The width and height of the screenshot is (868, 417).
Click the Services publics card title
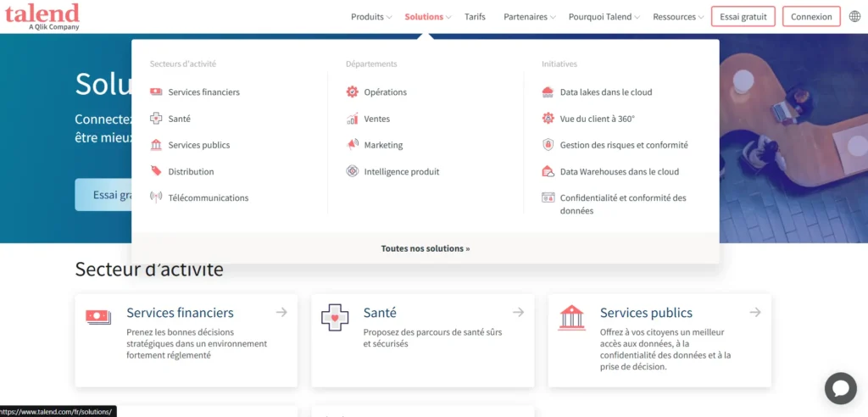click(646, 313)
